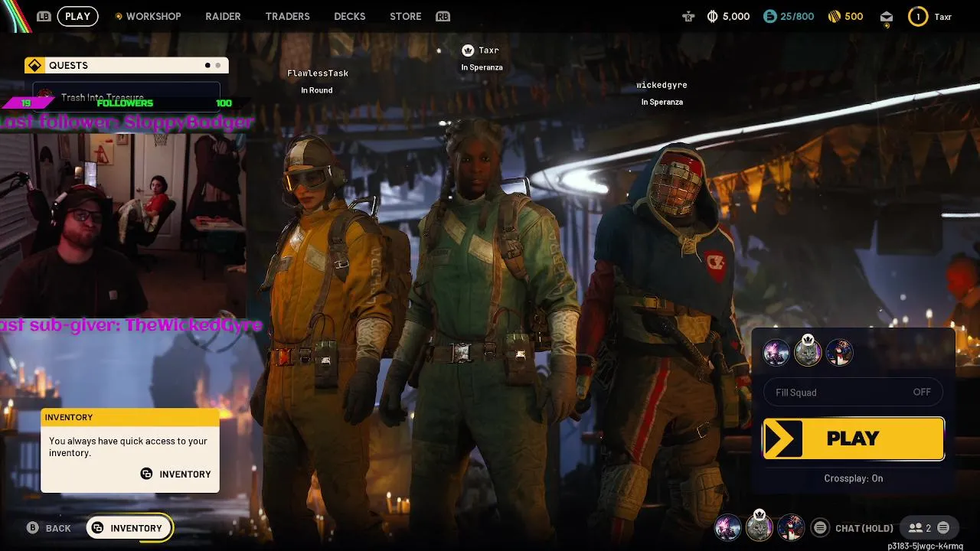Click the bottom INVENTORY button

[x=129, y=528]
